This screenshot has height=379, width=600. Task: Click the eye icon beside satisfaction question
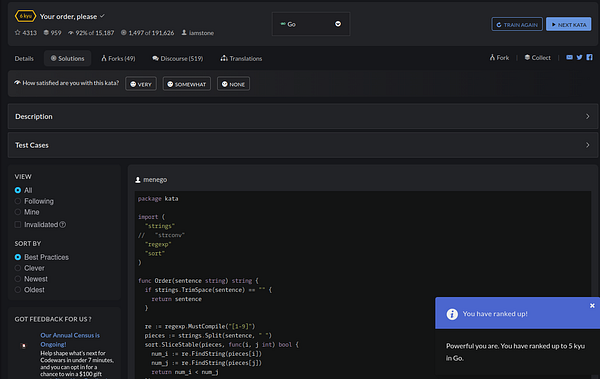point(17,83)
